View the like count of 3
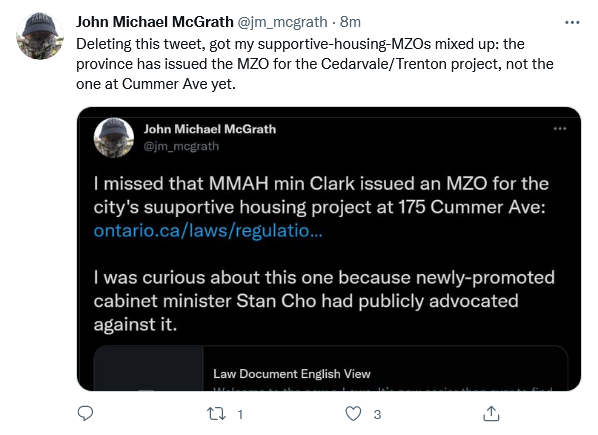 click(377, 414)
